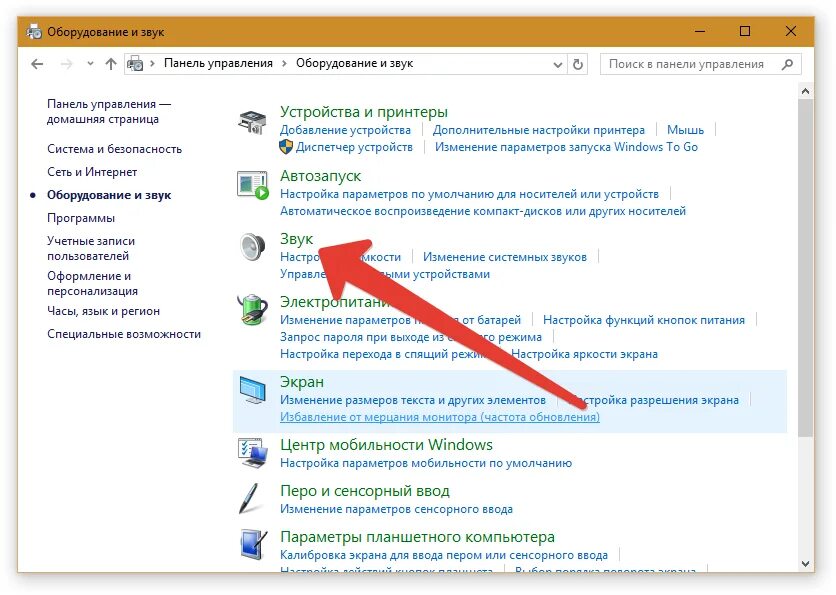Open Настройка перехода в спящий режим
Viewport: 836px width, 595px height.
[384, 354]
